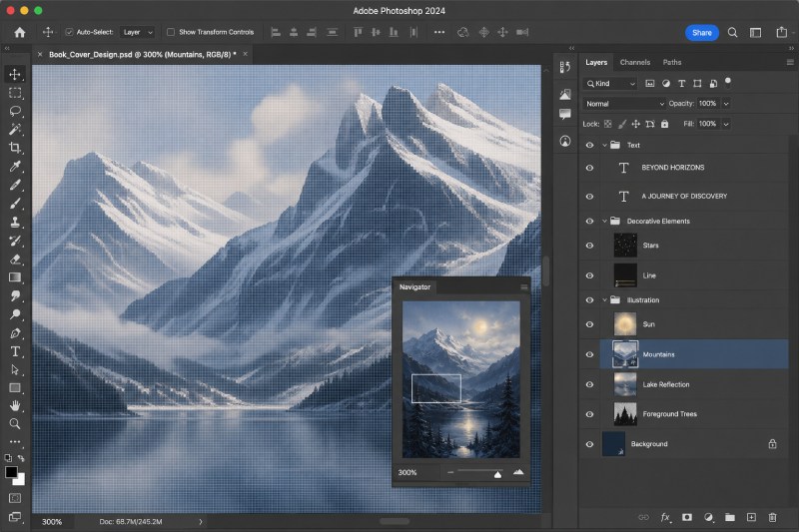Hide the Background layer
The width and height of the screenshot is (799, 532).
(x=589, y=444)
